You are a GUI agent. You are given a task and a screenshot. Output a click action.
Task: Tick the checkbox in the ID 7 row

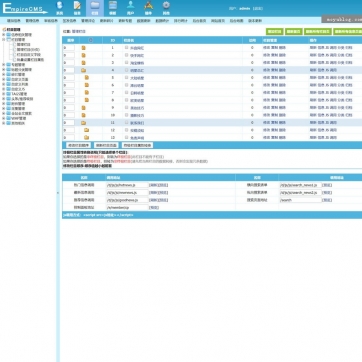point(126,92)
